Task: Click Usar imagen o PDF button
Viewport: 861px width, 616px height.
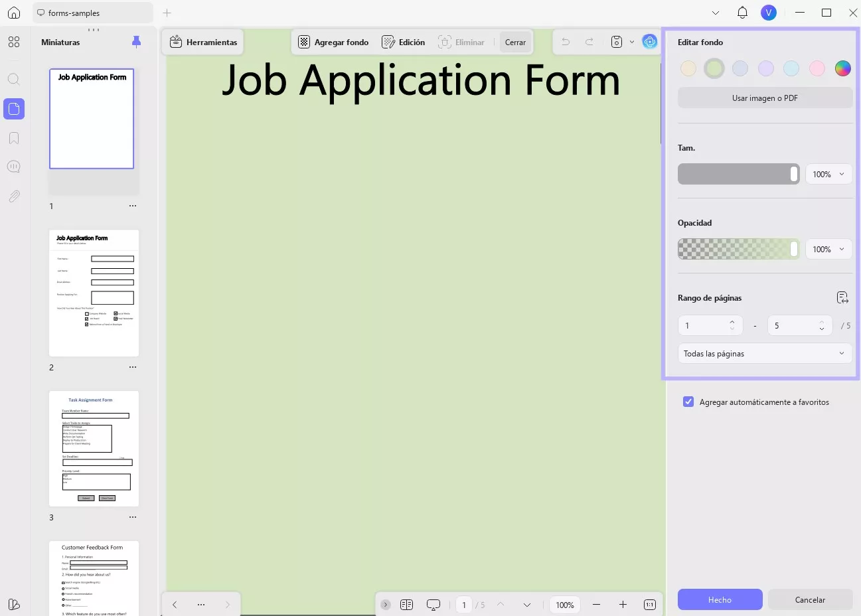Action: click(x=765, y=98)
